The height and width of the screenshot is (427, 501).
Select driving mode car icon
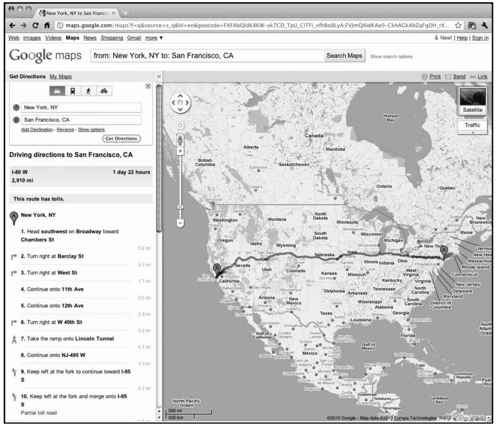[x=57, y=91]
